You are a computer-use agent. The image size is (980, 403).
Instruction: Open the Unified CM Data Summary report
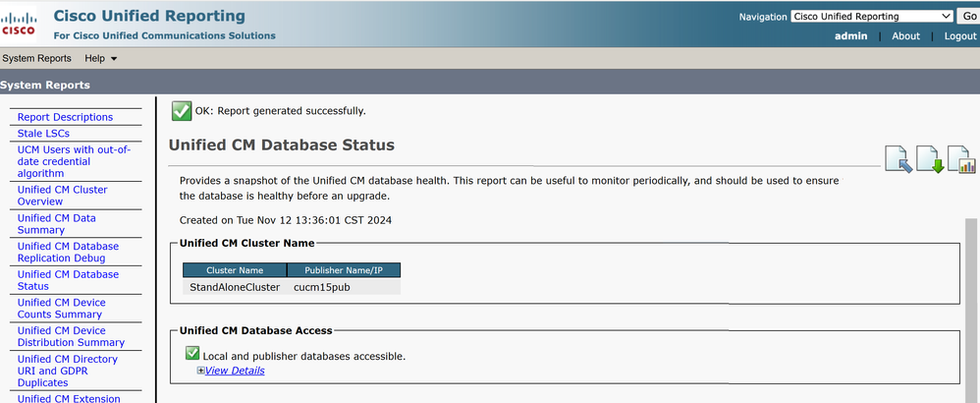pyautogui.click(x=56, y=224)
